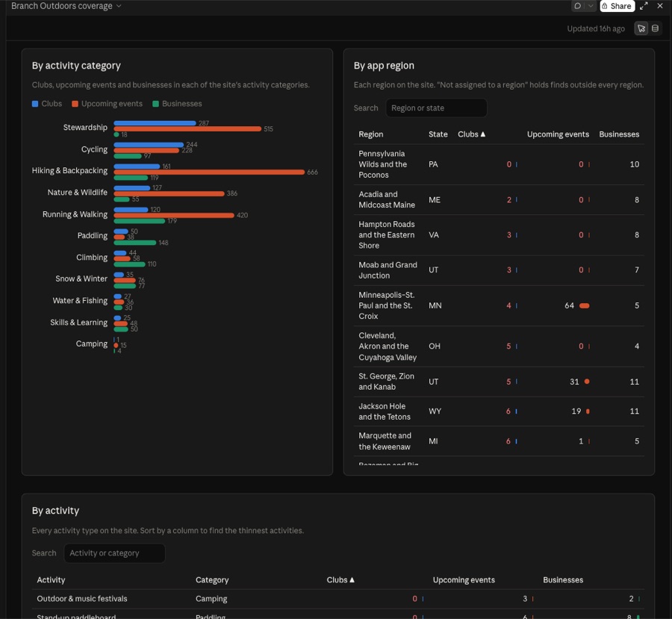Select the Skills & Learning category label
Screen dimensions: 672x619
pos(79,323)
